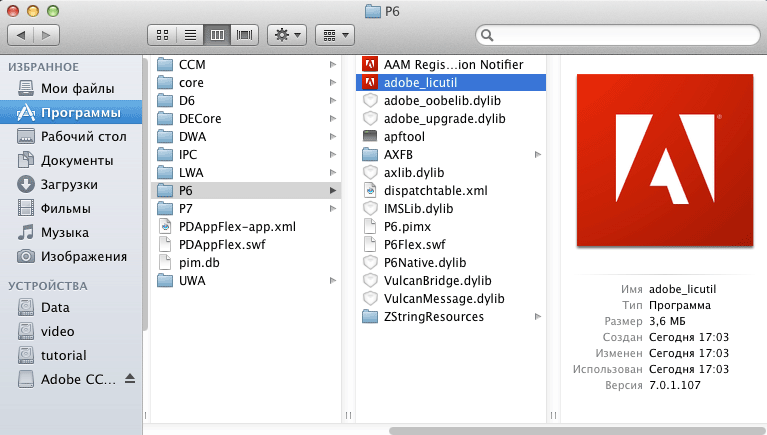Click the large Adobe preview thumbnail

[665, 160]
